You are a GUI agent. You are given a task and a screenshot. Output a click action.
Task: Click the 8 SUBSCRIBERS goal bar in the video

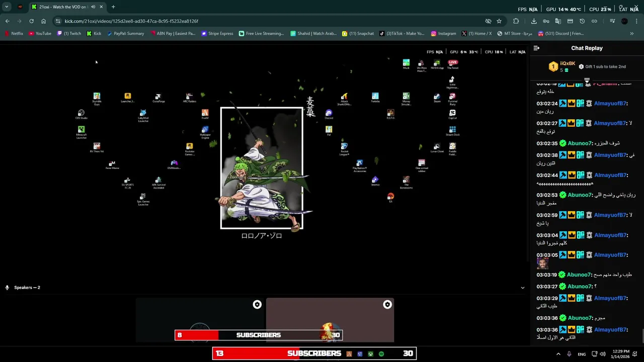coord(259,335)
